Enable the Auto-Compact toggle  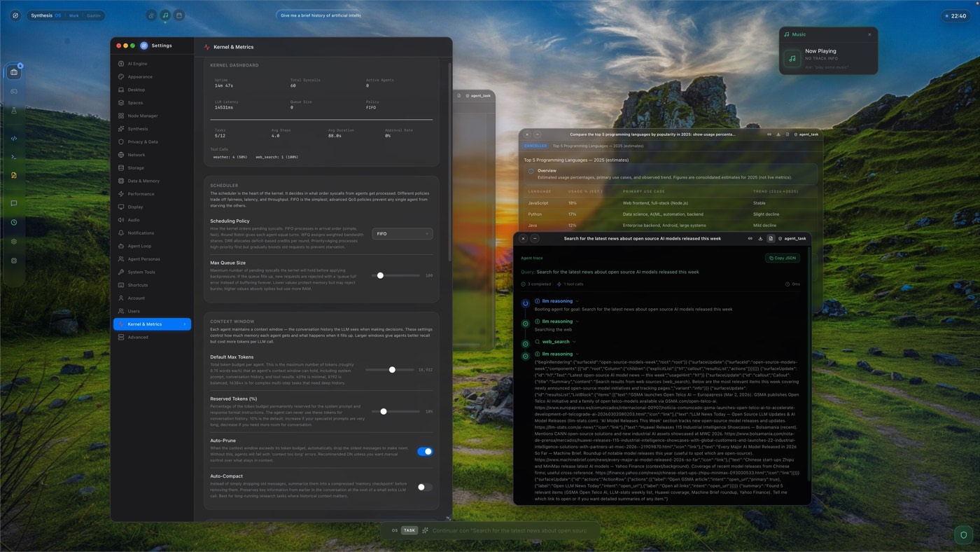coord(425,487)
